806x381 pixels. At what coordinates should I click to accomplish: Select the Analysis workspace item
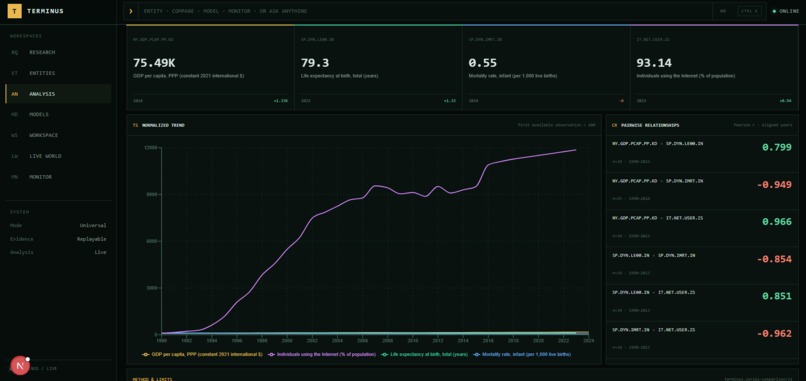point(58,94)
